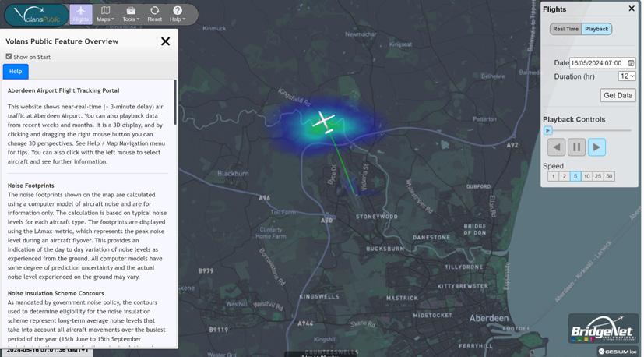The image size is (644, 357).
Task: Click the Reset view icon
Action: click(x=155, y=14)
